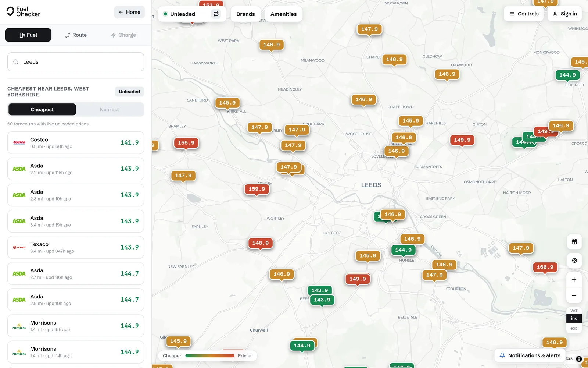This screenshot has height=368, width=588.
Task: Click the 149.9 marker near Beeston
Action: (358, 279)
